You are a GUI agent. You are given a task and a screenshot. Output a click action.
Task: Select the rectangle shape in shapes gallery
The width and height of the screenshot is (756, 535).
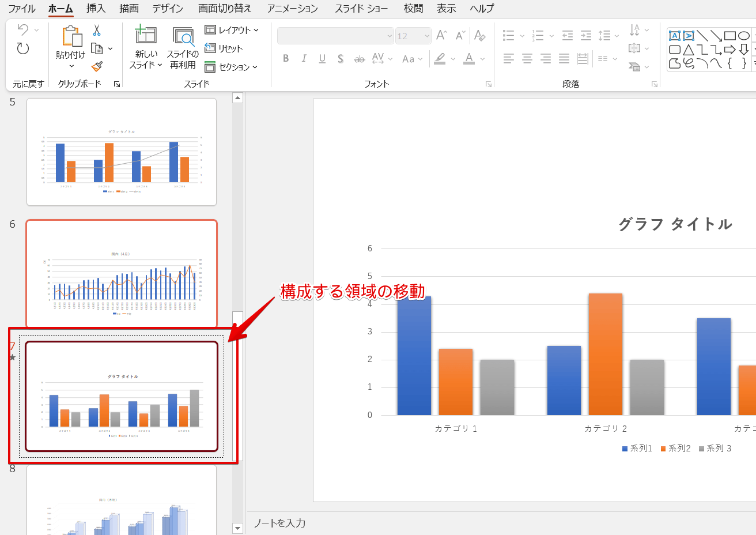coord(729,36)
